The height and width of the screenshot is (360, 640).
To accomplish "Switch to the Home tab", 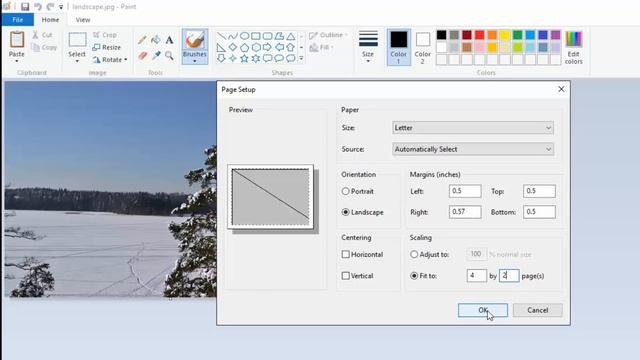I will tap(50, 20).
